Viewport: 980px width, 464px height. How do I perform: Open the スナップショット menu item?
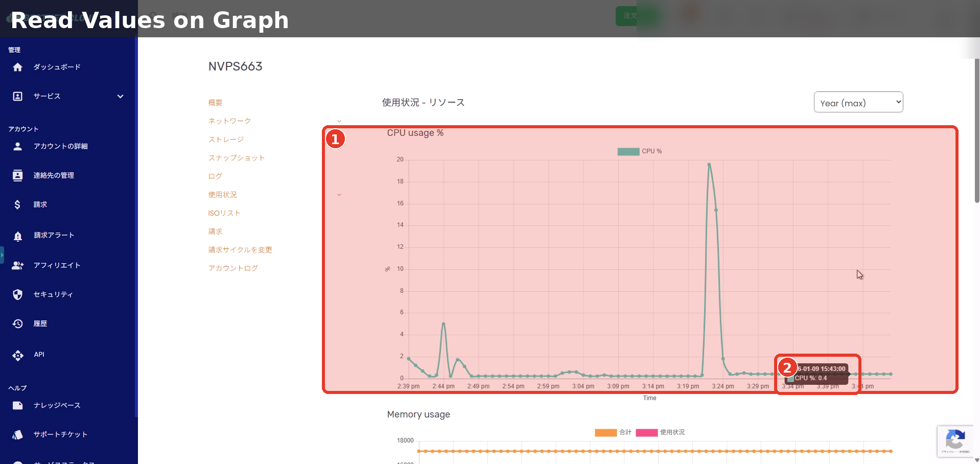[236, 158]
